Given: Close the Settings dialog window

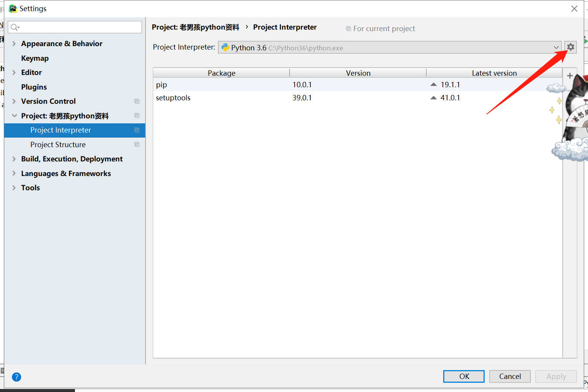Looking at the screenshot, I should (x=574, y=8).
